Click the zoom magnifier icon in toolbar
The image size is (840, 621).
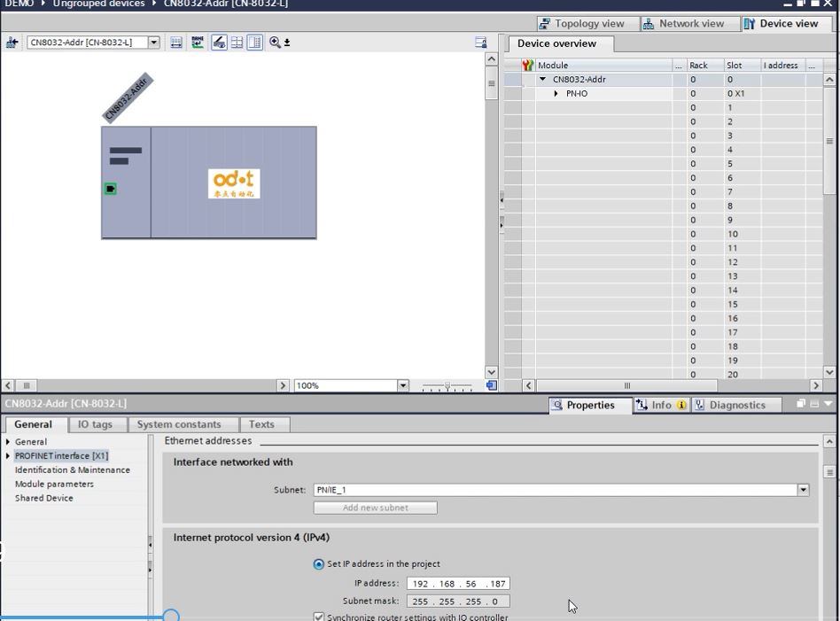(x=276, y=43)
